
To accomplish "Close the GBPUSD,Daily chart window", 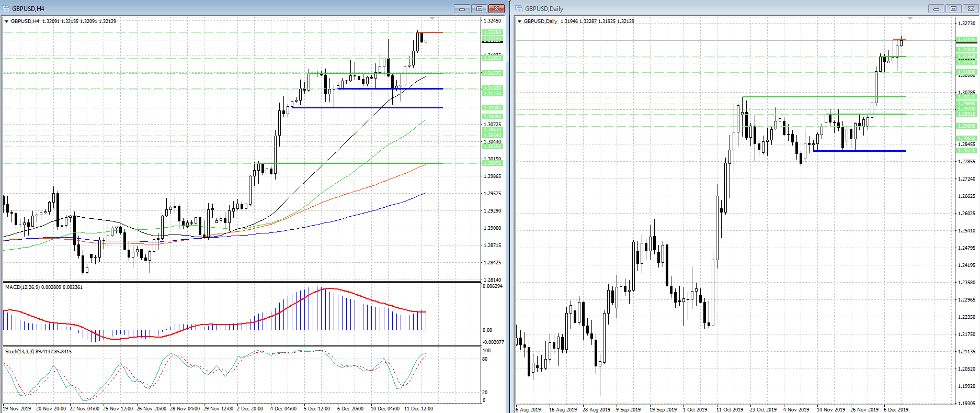I will (x=971, y=8).
